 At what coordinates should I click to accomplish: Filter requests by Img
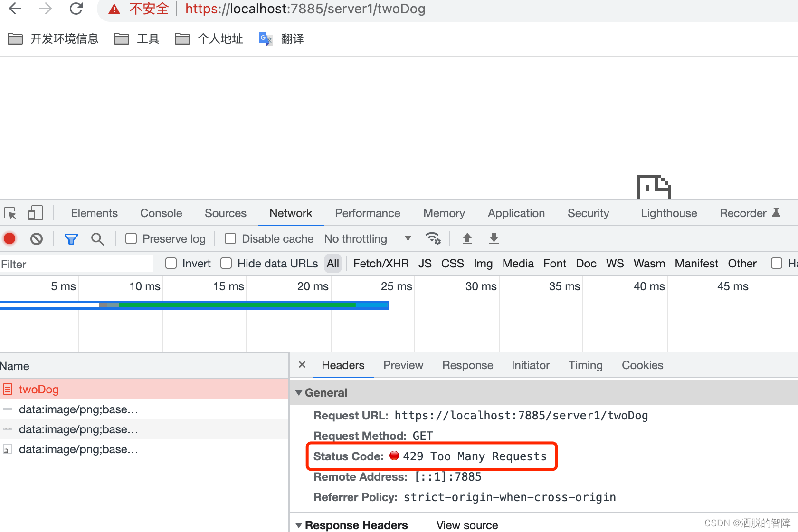coord(483,263)
